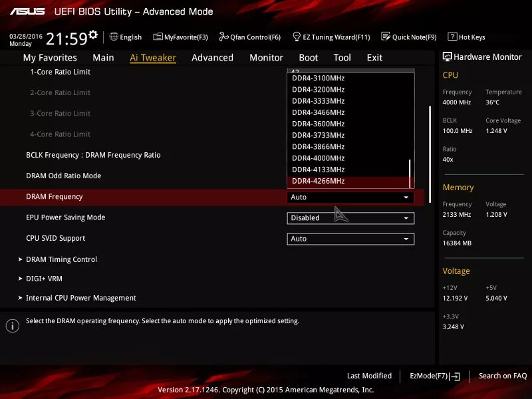Viewport: 532px width, 399px height.
Task: Open the Monitor tab
Action: coord(267,58)
